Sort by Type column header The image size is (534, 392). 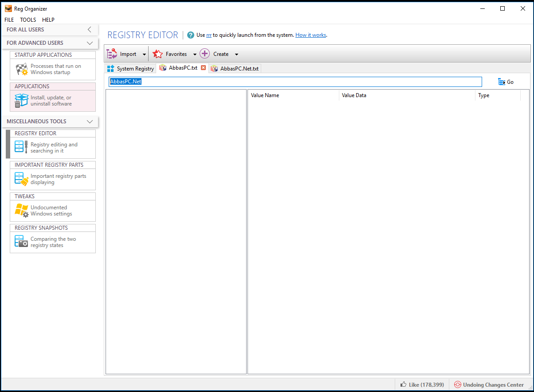(498, 95)
